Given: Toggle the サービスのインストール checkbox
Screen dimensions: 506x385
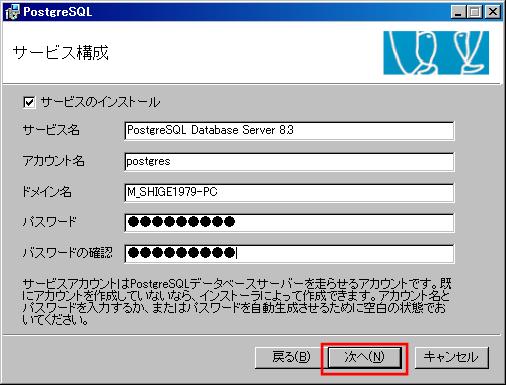Looking at the screenshot, I should pyautogui.click(x=29, y=102).
